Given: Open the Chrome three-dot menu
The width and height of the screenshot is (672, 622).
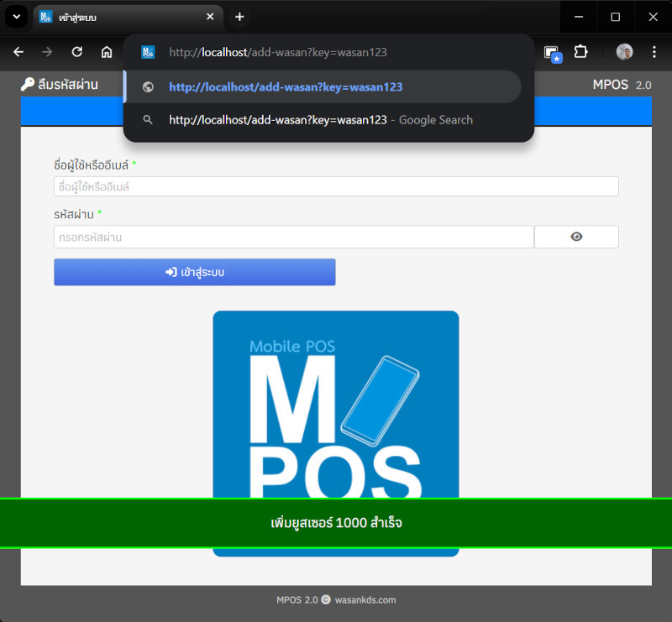Looking at the screenshot, I should pyautogui.click(x=654, y=52).
